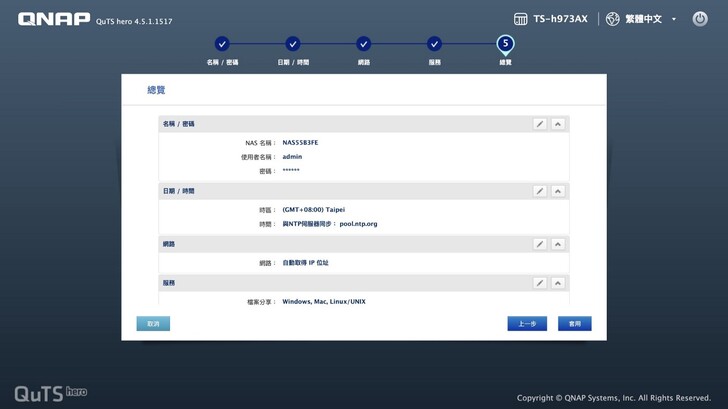Collapse the 名稱 / 密碼 section

558,124
